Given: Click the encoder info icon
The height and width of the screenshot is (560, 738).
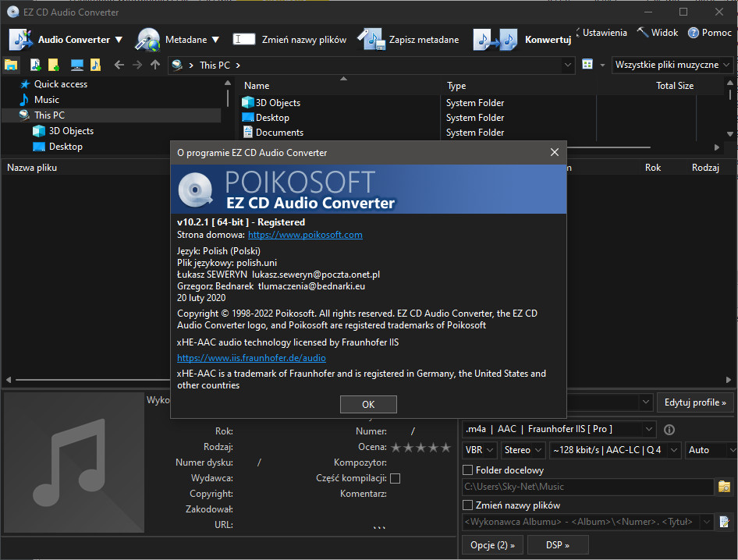Looking at the screenshot, I should click(x=669, y=430).
